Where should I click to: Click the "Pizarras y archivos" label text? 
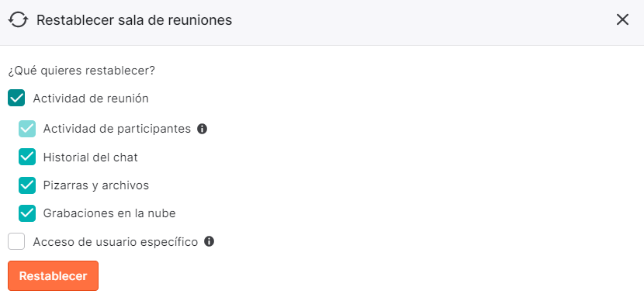point(96,185)
